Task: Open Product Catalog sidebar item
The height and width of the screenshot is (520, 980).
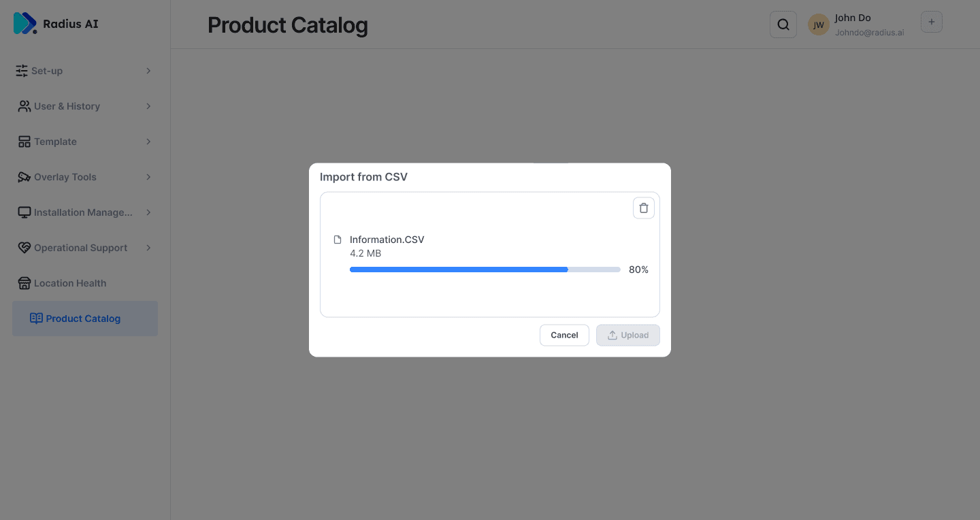Action: pos(83,319)
